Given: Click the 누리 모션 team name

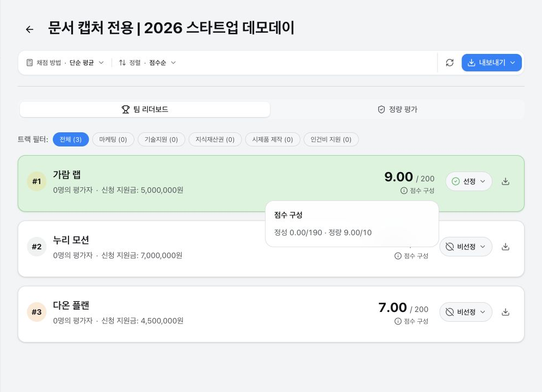Looking at the screenshot, I should pyautogui.click(x=71, y=240).
